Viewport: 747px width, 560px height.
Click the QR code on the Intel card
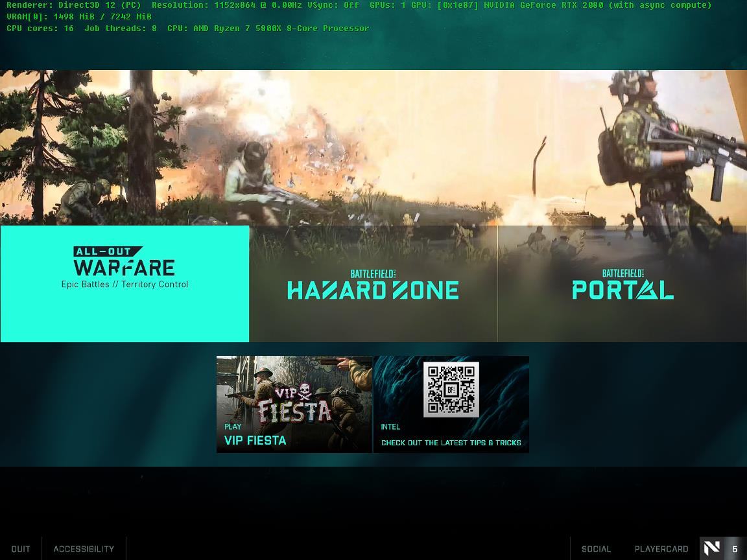pyautogui.click(x=451, y=390)
